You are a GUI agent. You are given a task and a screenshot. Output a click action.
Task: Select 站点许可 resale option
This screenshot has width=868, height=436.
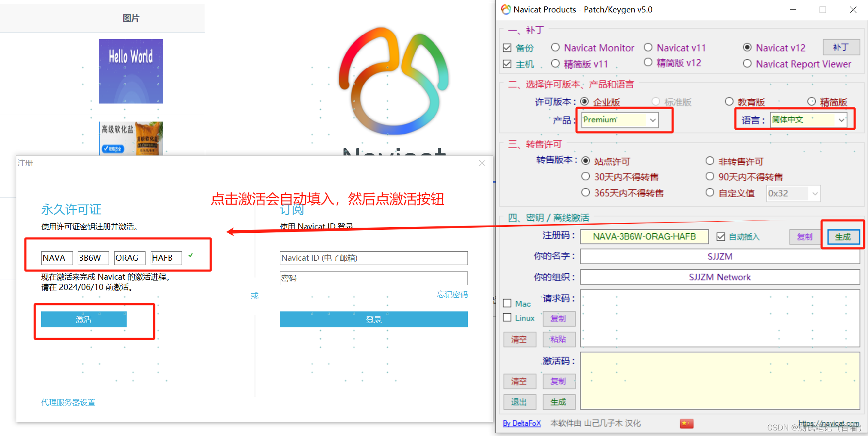click(x=586, y=161)
